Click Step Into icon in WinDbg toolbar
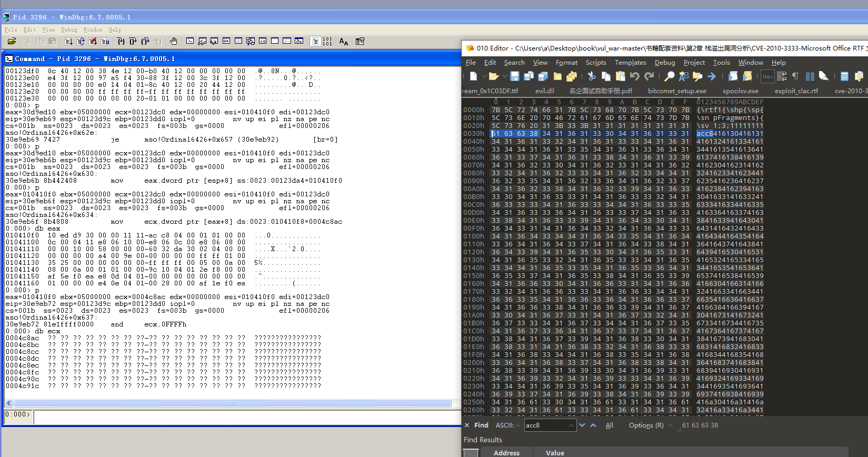The height and width of the screenshot is (457, 868). [121, 41]
